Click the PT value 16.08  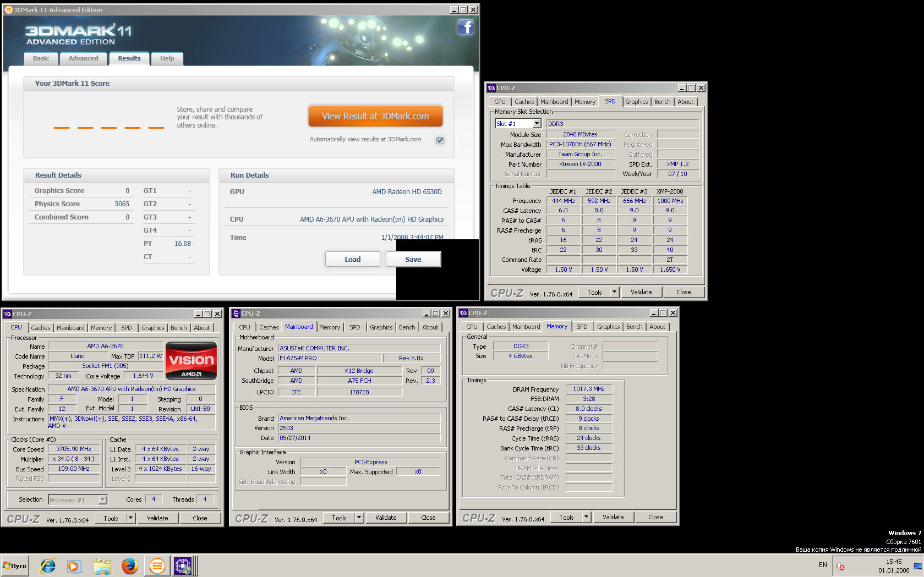coord(183,243)
